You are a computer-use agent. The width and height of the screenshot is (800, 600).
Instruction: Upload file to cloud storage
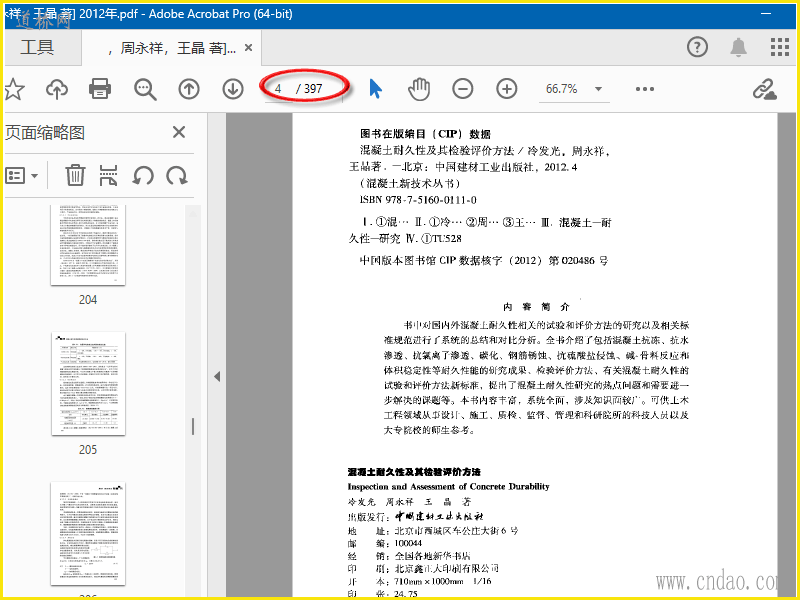pos(57,89)
